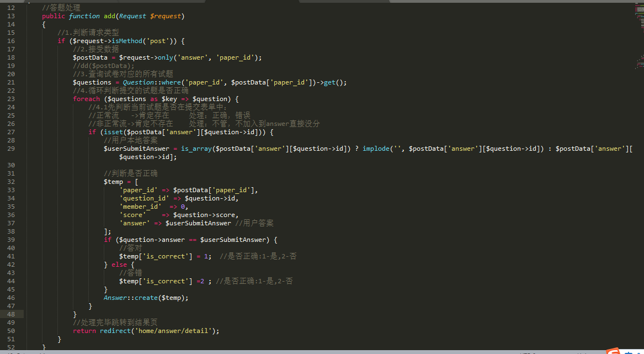The height and width of the screenshot is (354, 644).
Task: Click the Sogou input method icon
Action: [613, 351]
